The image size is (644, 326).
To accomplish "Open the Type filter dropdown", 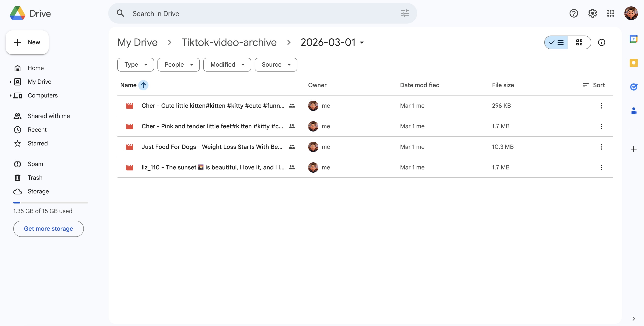I will 135,64.
